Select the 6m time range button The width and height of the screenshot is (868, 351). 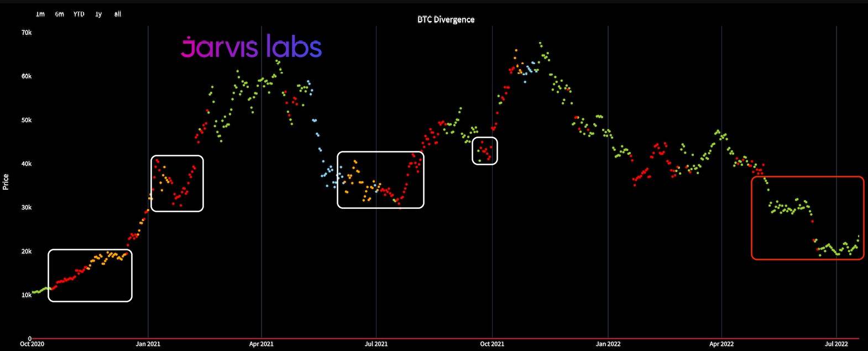59,14
